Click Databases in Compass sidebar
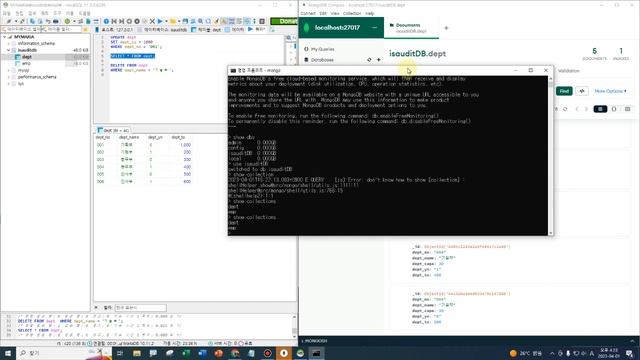Image resolution: width=640 pixels, height=360 pixels. tap(322, 60)
